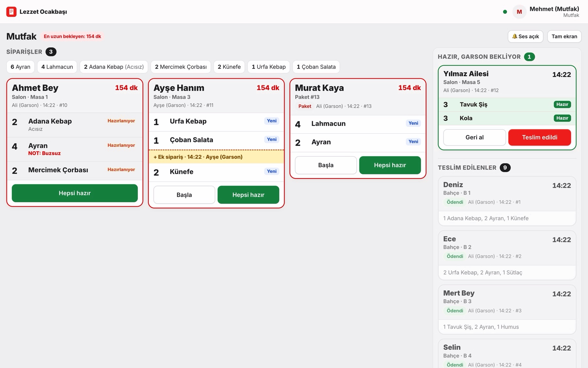
Task: Click Çoban Salata row in Ayşe Hanım's order
Action: (216, 141)
